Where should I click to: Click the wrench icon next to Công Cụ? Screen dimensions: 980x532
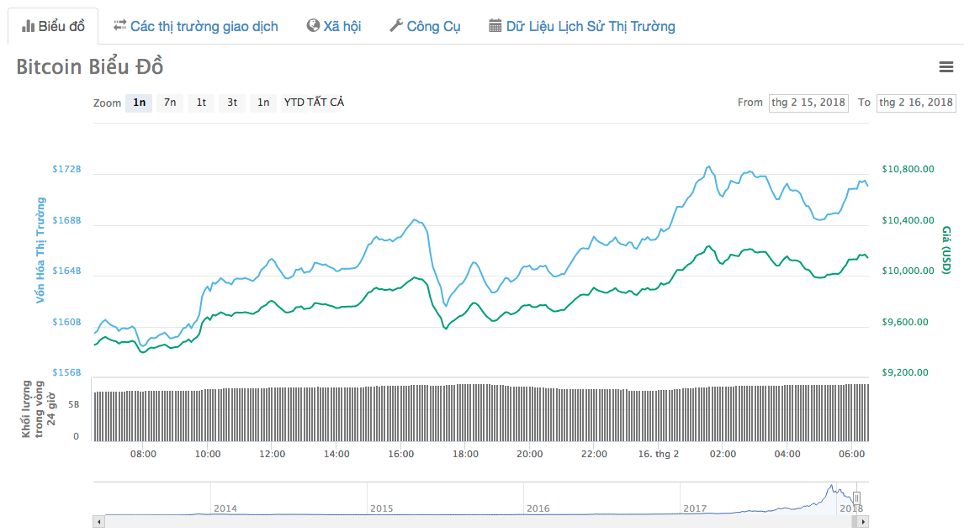pyautogui.click(x=395, y=25)
